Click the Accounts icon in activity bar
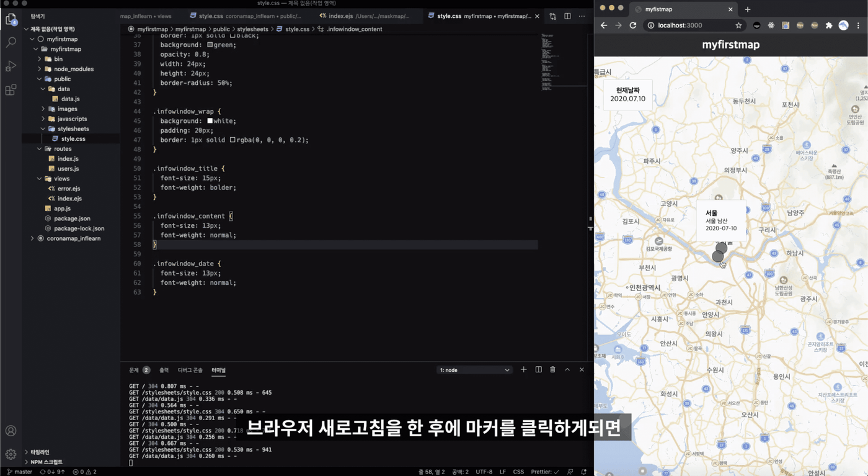The image size is (868, 476). click(x=11, y=431)
